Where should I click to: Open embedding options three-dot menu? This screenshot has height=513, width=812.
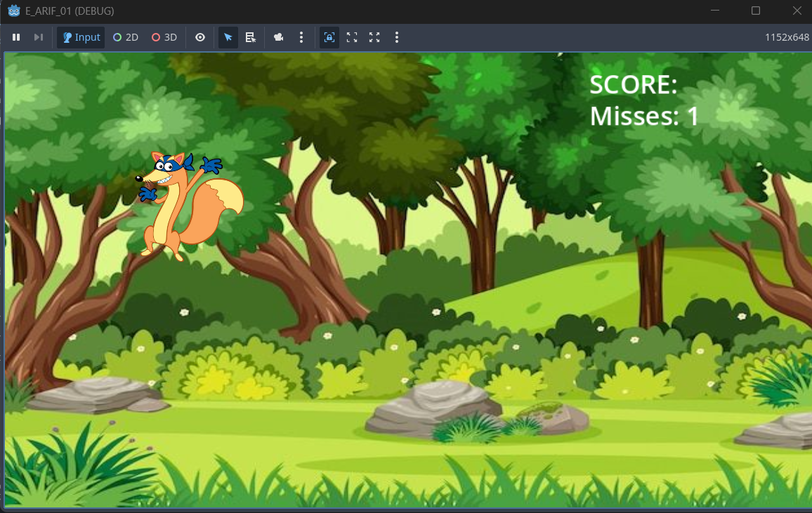[x=397, y=37]
